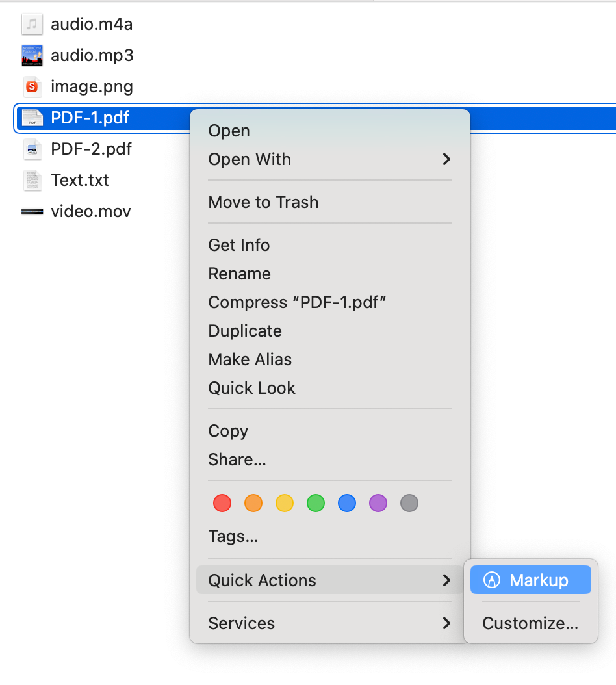Open the Customize... option
The height and width of the screenshot is (685, 616).
click(x=530, y=623)
